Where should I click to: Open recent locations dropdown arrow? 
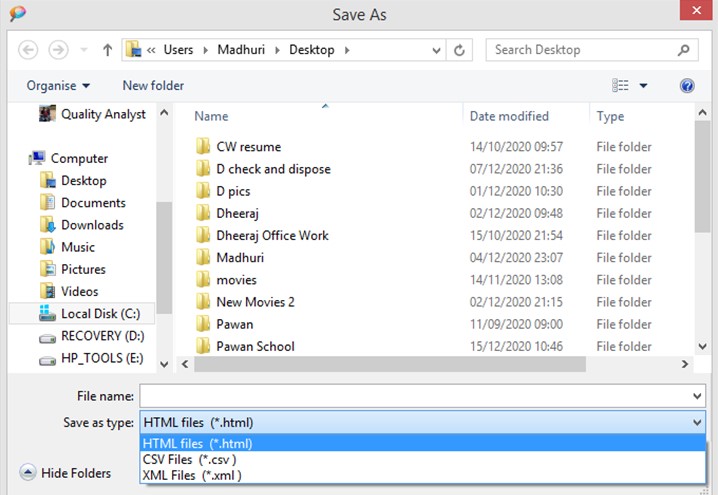point(84,49)
